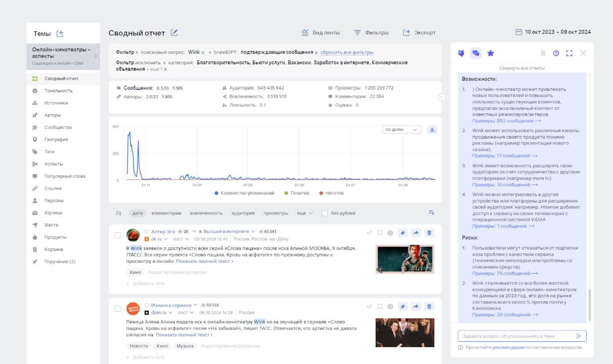Toggle the Количество упоминаний legend series

click(244, 193)
